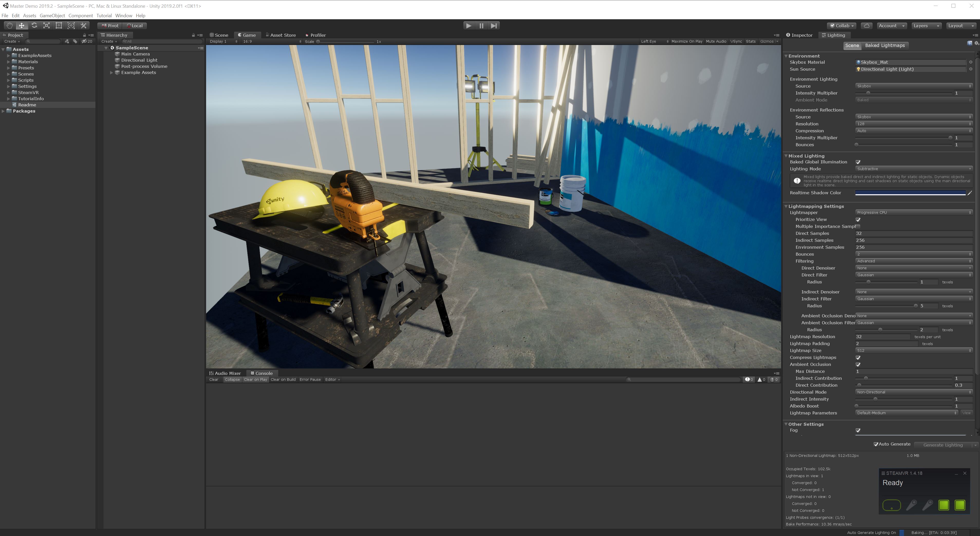980x536 pixels.
Task: Click the Clear button in the Console
Action: pyautogui.click(x=213, y=379)
